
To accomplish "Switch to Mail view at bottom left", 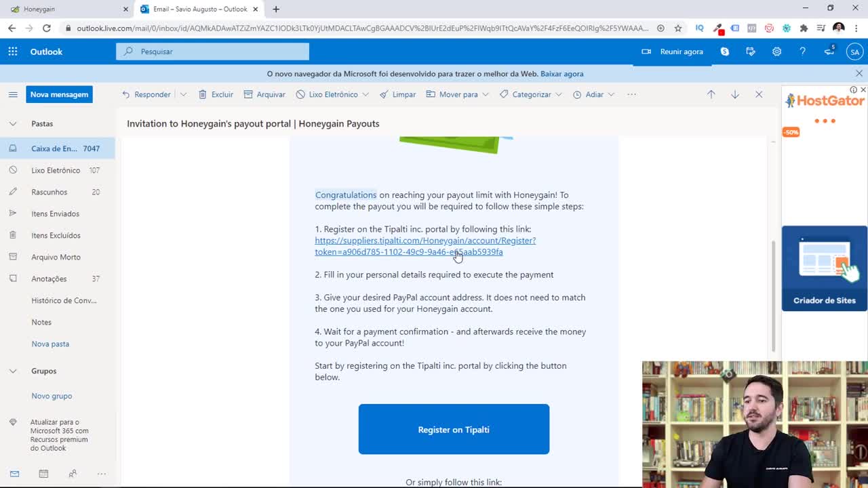I will pos(14,474).
